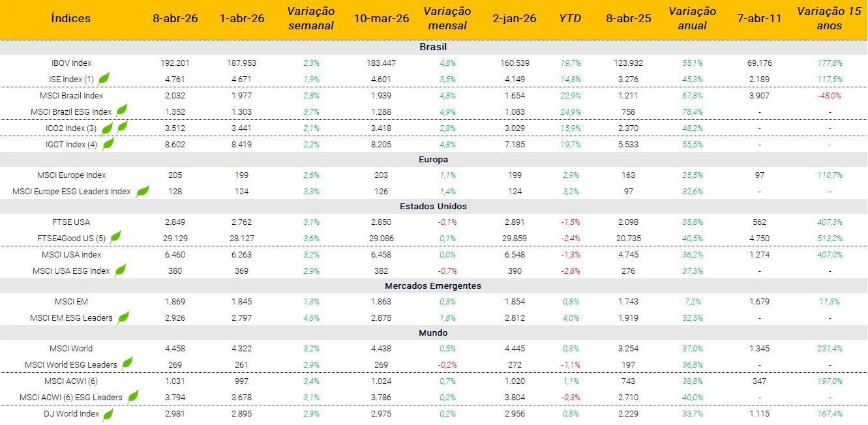Click the leaf next to MSCI Brazil ESG Index

coord(121,111)
